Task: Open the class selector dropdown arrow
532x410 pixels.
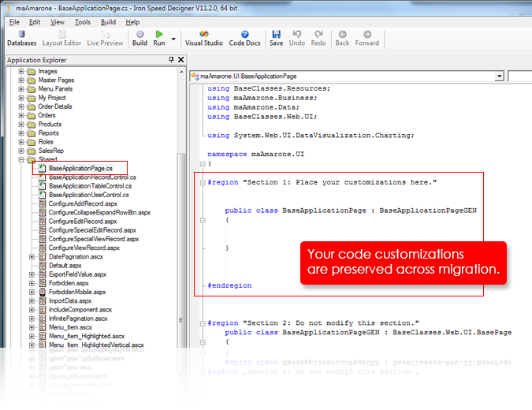Action: pos(499,76)
